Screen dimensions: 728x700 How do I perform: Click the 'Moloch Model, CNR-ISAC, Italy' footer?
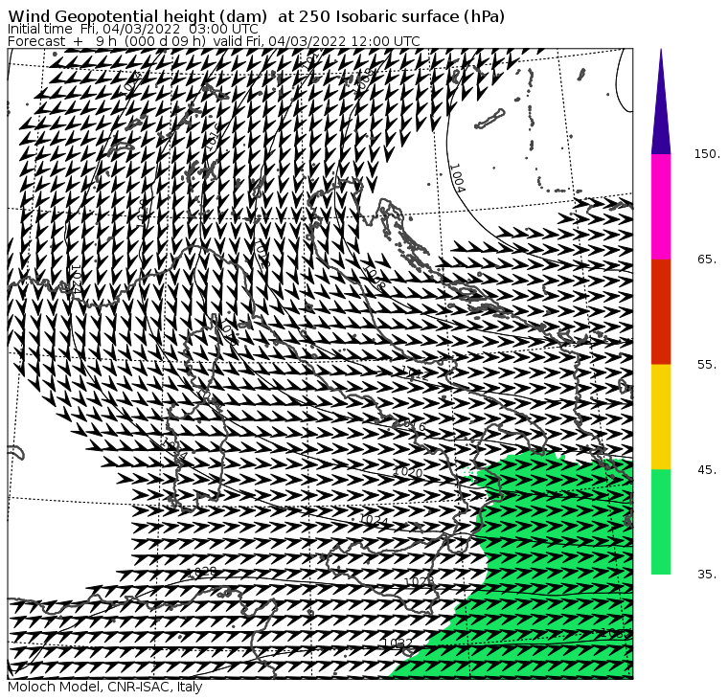[x=105, y=687]
